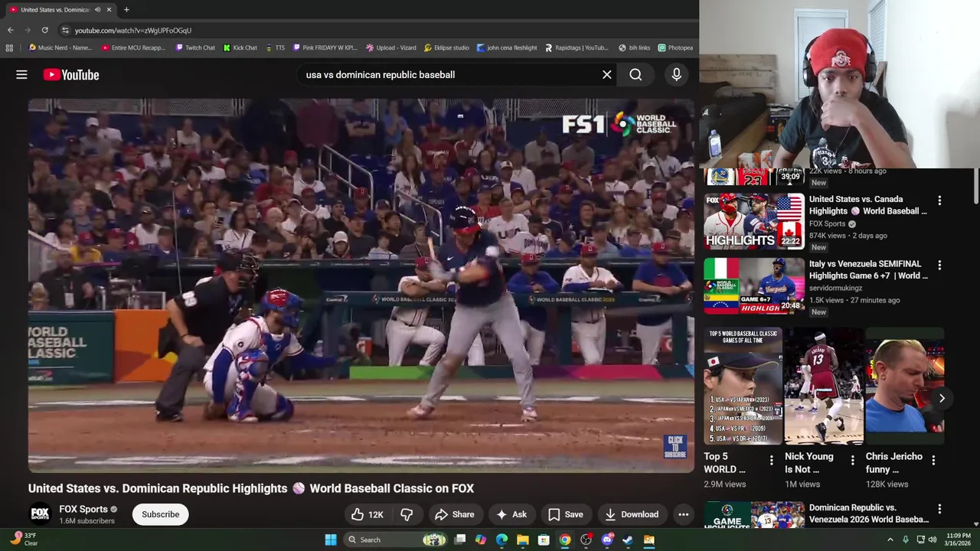
Task: Click the subscribe watermark in the video
Action: (x=675, y=446)
